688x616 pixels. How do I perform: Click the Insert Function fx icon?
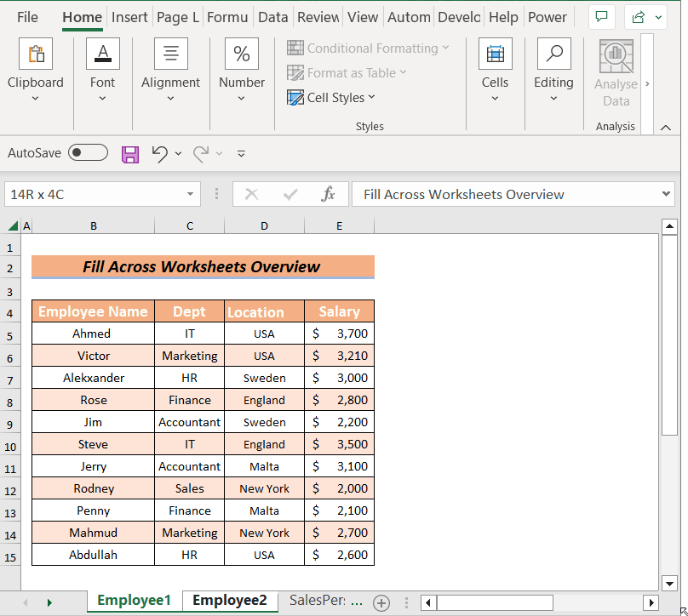point(328,194)
